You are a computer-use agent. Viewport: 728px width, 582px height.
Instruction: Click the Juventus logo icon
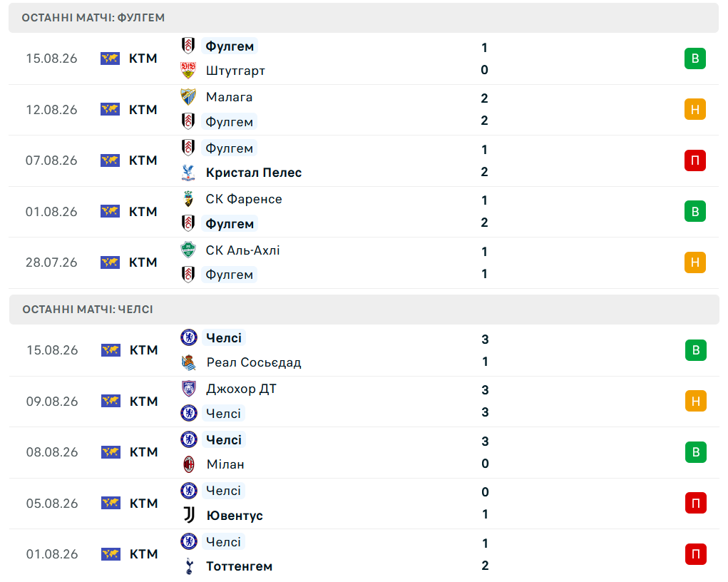[x=188, y=515]
